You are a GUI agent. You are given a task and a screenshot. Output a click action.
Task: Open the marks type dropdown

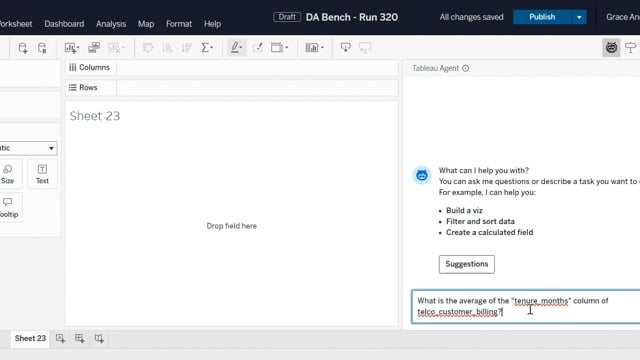click(28, 148)
